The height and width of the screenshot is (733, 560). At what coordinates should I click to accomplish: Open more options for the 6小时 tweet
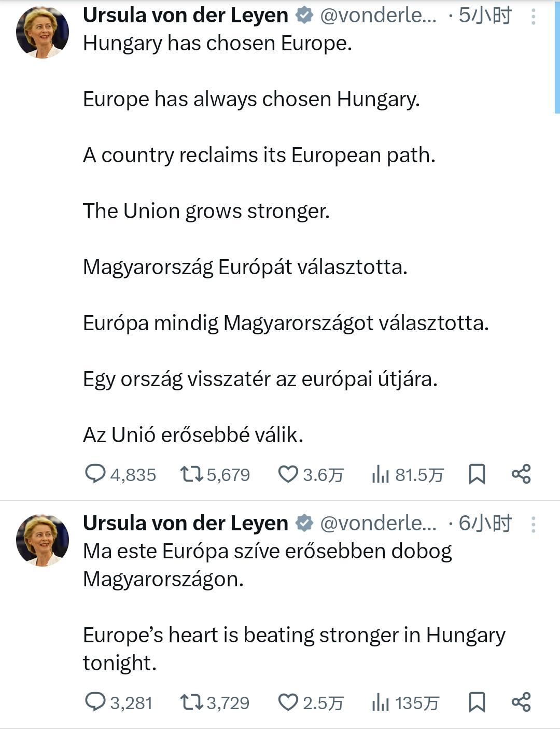533,525
